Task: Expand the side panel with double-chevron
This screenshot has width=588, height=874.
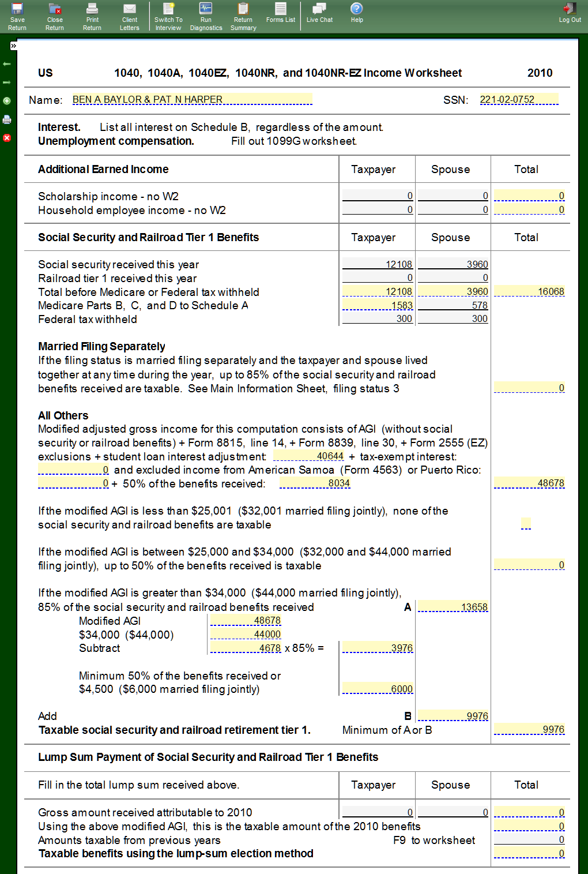Action: (x=13, y=46)
